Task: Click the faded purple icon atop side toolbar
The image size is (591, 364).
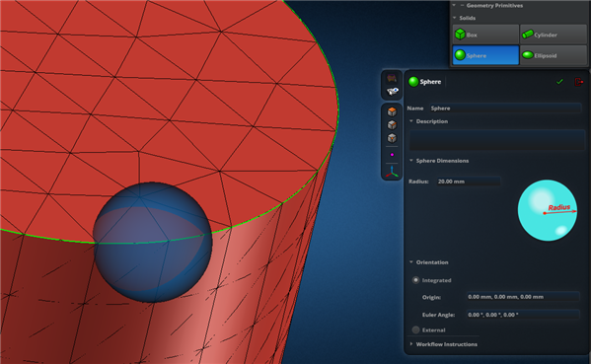Action: pos(392,78)
